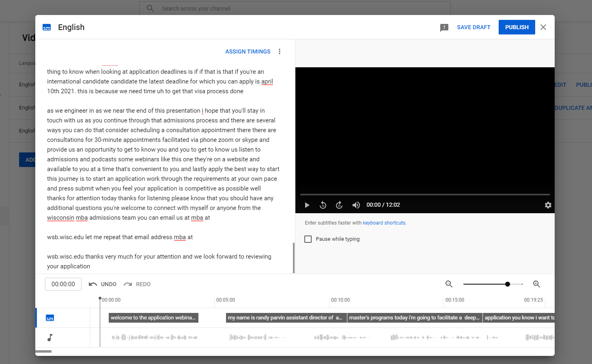Select the 'my name is randy parvin' caption

pos(286,318)
